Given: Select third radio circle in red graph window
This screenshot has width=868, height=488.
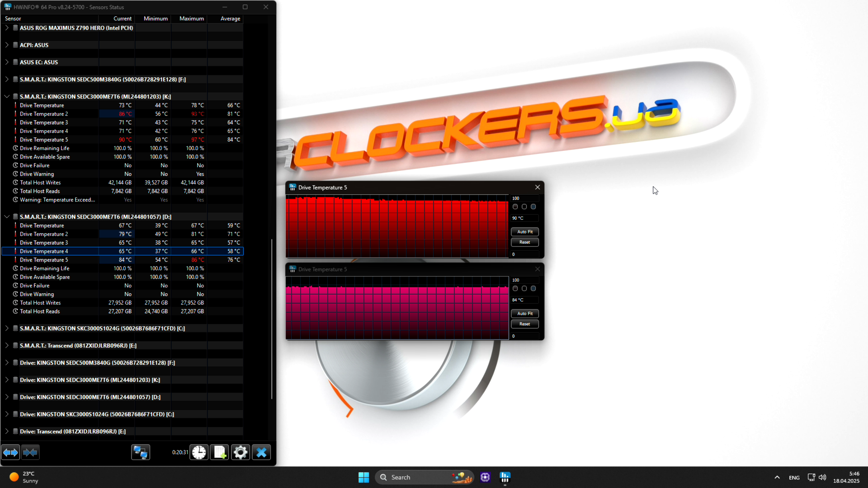Looking at the screenshot, I should 533,207.
